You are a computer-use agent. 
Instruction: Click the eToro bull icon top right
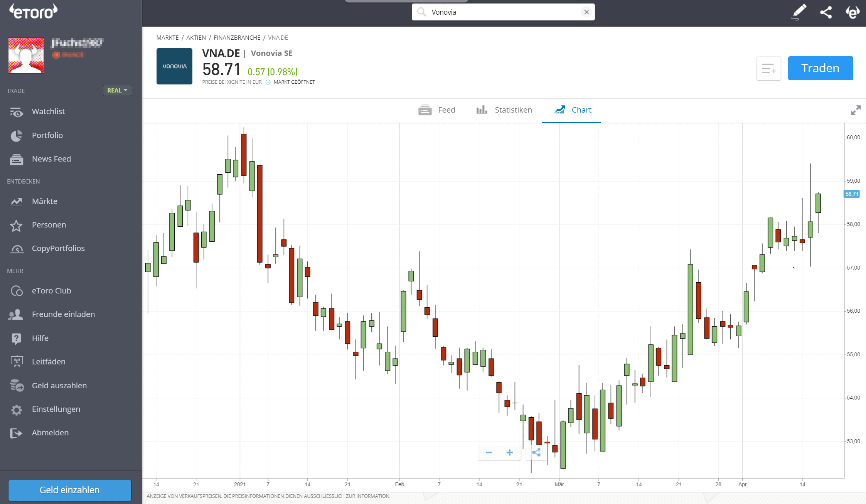point(853,12)
